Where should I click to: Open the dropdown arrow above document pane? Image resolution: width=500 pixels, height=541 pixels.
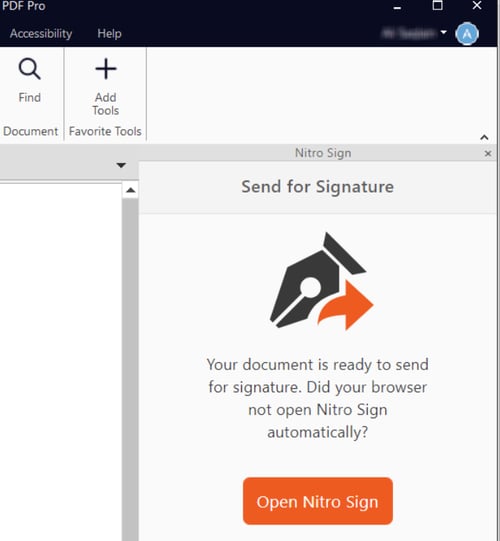121,165
